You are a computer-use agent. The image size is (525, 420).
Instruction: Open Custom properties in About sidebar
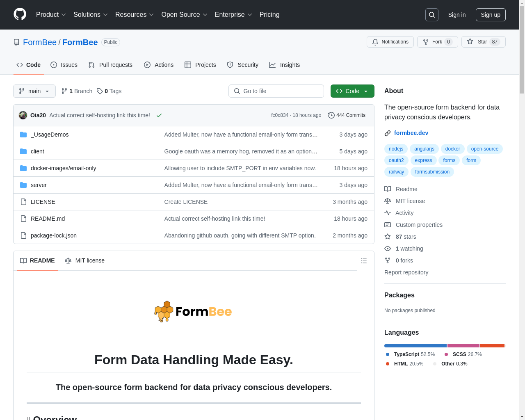tap(413, 225)
